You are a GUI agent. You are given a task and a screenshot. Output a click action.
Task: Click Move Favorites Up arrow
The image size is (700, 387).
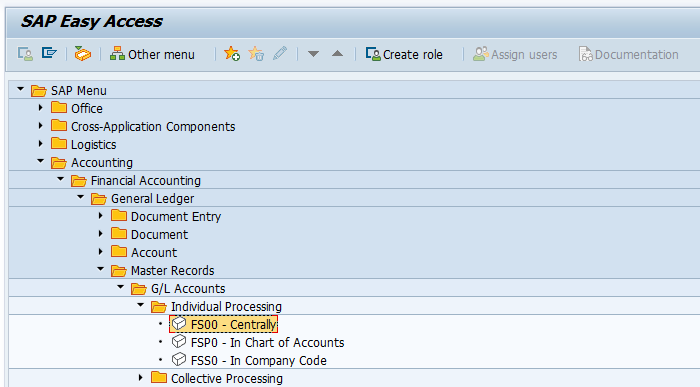(x=338, y=54)
